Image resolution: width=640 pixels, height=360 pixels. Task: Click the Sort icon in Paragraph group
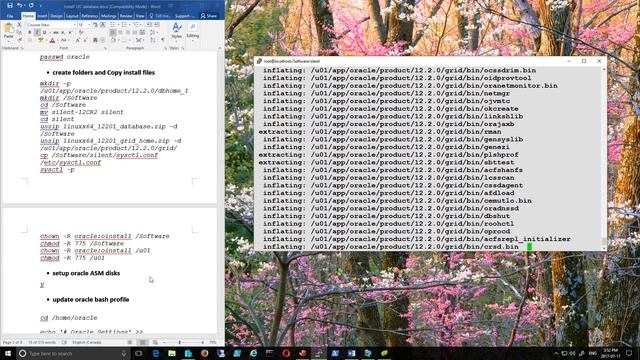153,40
